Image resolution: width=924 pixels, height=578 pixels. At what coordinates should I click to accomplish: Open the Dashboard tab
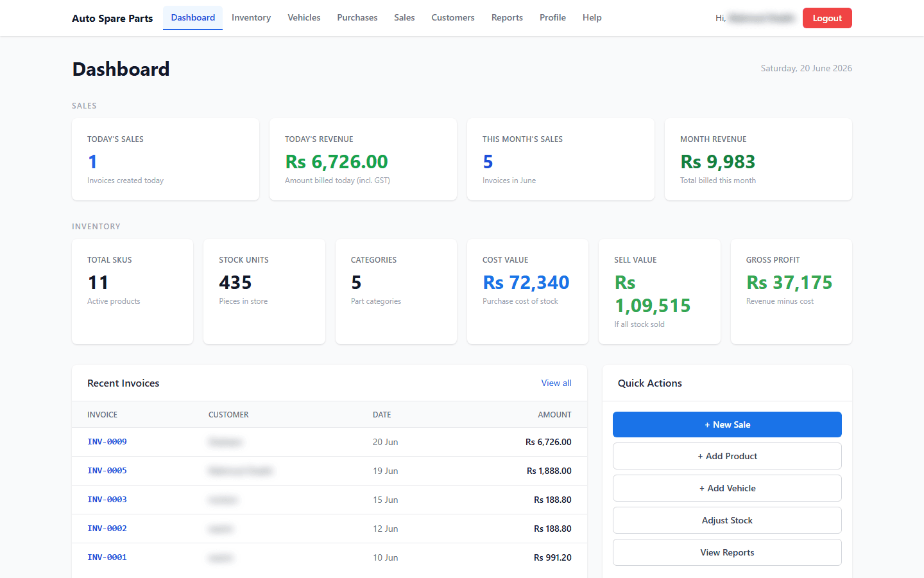point(193,18)
